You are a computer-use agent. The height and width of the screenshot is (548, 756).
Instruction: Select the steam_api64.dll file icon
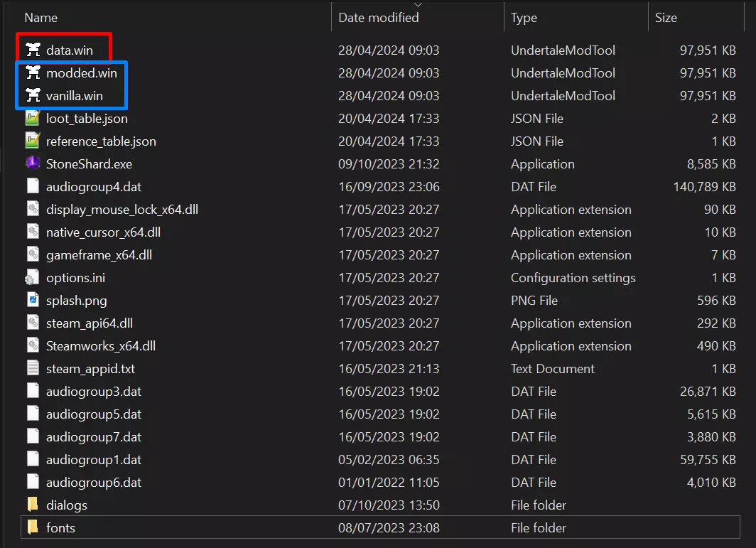coord(33,323)
